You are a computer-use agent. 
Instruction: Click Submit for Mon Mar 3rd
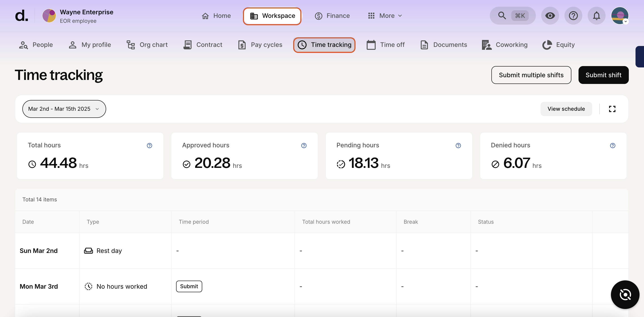[189, 286]
